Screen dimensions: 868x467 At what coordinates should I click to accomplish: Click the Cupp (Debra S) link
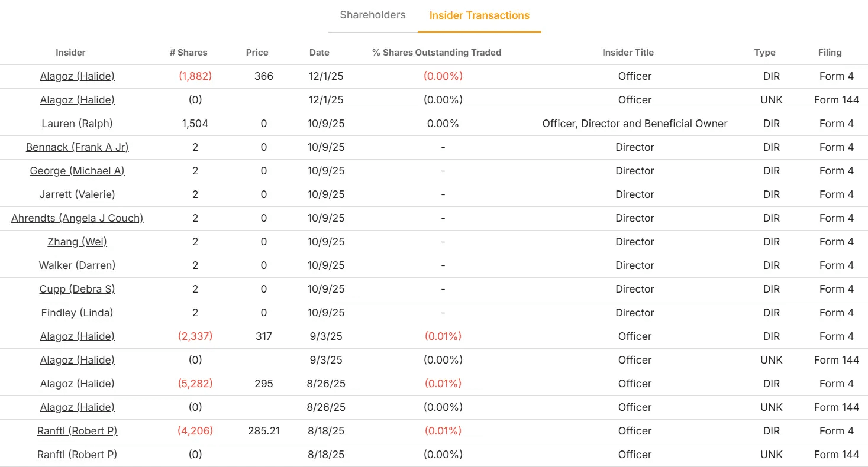[x=78, y=289]
